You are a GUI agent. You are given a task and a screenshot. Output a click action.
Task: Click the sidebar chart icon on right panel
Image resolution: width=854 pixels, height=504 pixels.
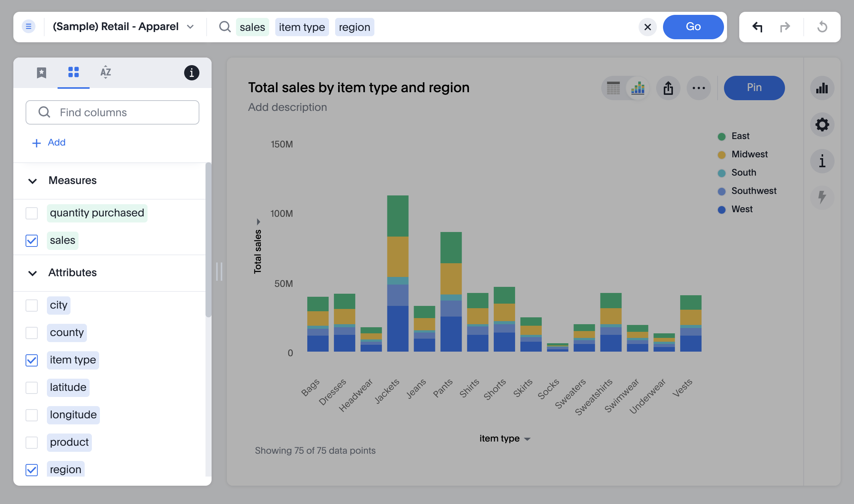click(822, 87)
